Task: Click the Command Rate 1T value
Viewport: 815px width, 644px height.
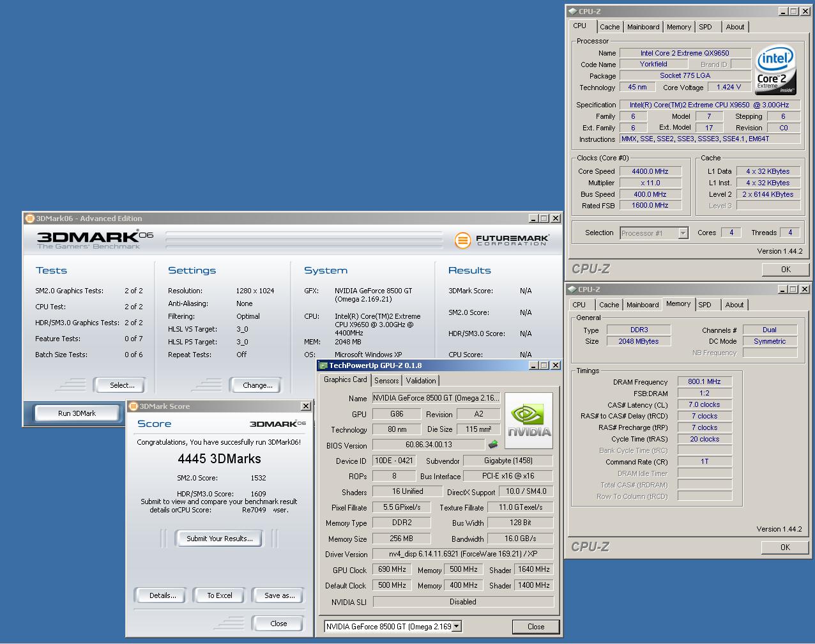Action: (x=705, y=461)
